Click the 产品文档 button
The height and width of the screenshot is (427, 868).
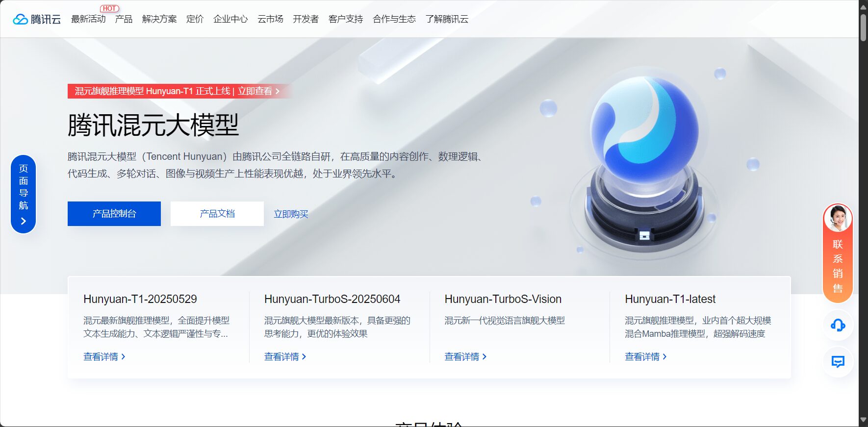[217, 214]
